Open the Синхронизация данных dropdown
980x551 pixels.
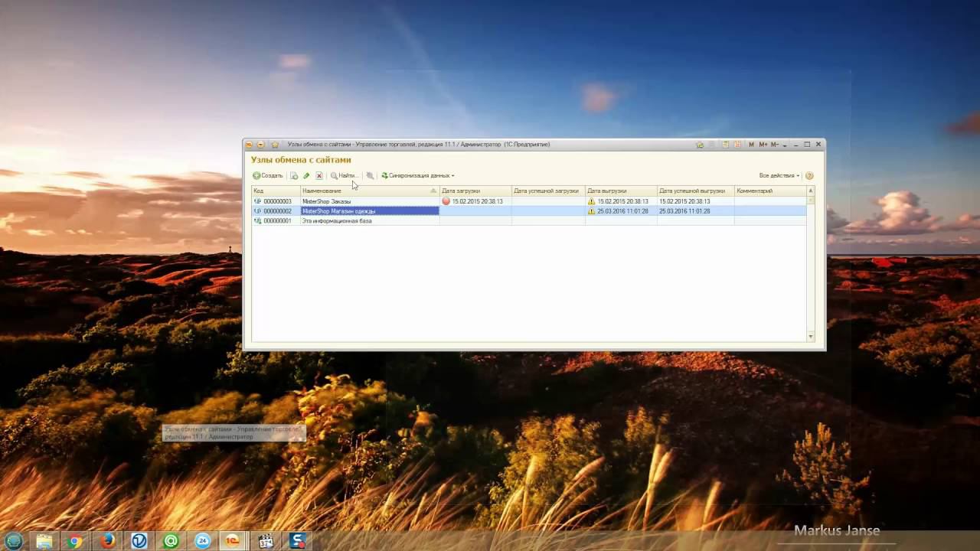pyautogui.click(x=417, y=175)
